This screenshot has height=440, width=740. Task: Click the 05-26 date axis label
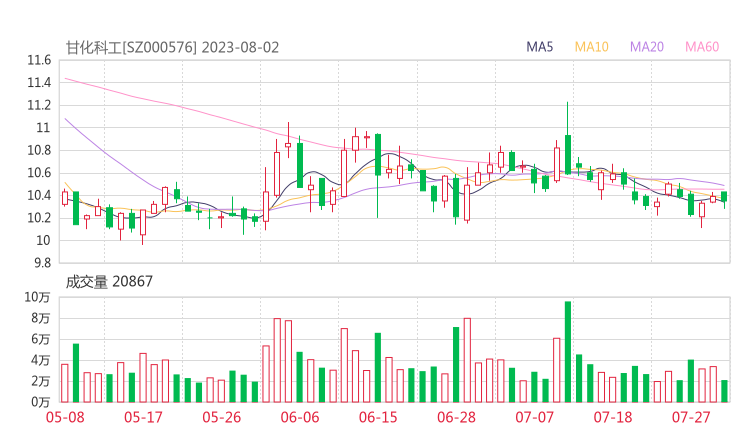click(x=221, y=417)
